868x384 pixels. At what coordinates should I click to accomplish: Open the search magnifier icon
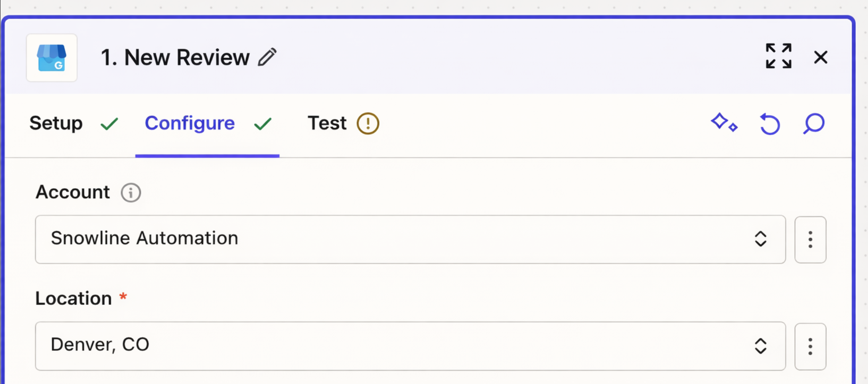[814, 124]
